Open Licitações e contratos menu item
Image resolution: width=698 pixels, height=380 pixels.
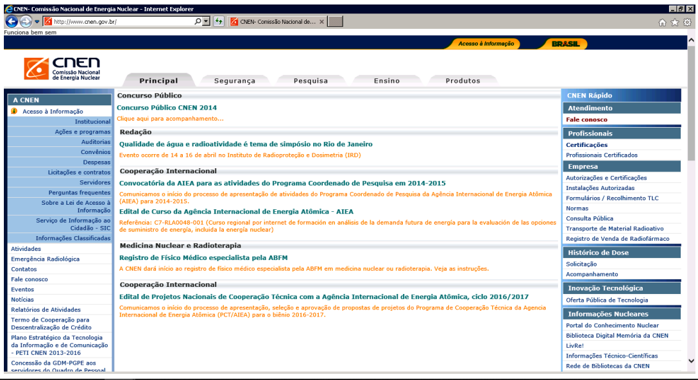click(79, 172)
